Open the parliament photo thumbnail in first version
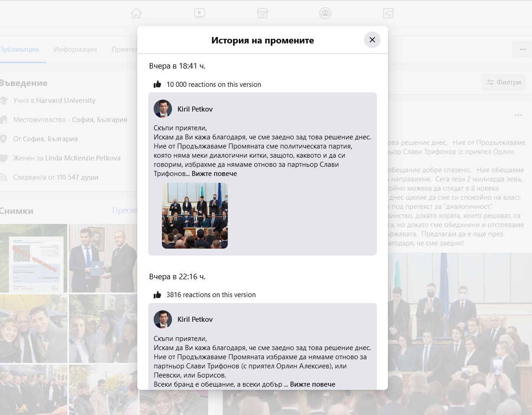Viewport: 532px width, 415px height. [x=195, y=216]
